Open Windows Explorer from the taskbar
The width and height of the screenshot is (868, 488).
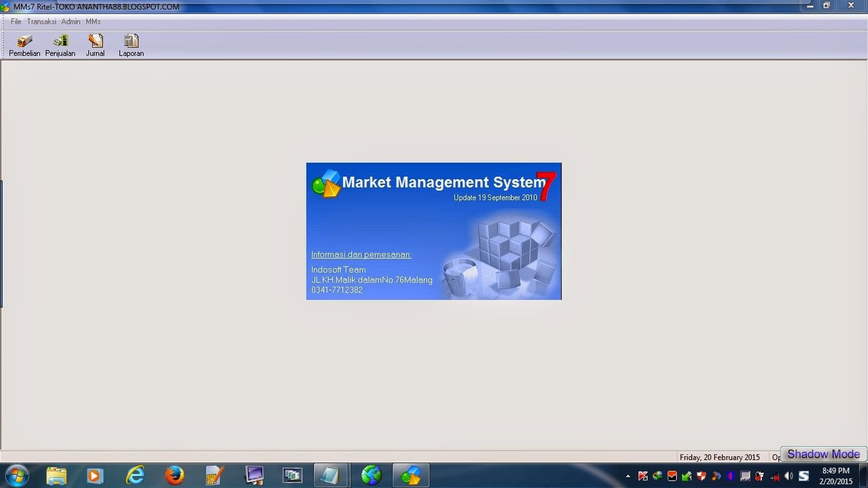pos(57,475)
